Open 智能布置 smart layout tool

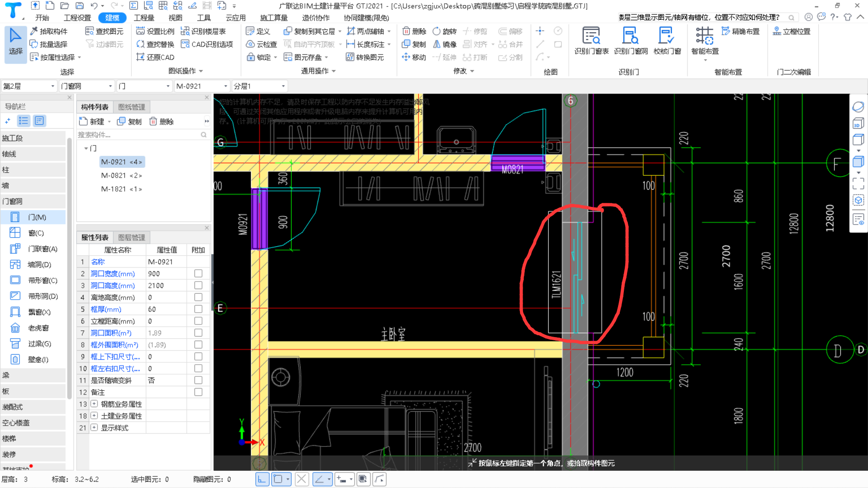tap(705, 41)
